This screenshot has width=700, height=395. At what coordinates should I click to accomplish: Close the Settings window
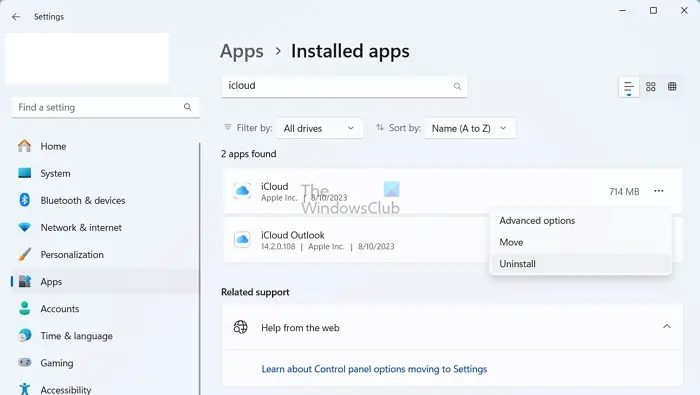coord(684,10)
